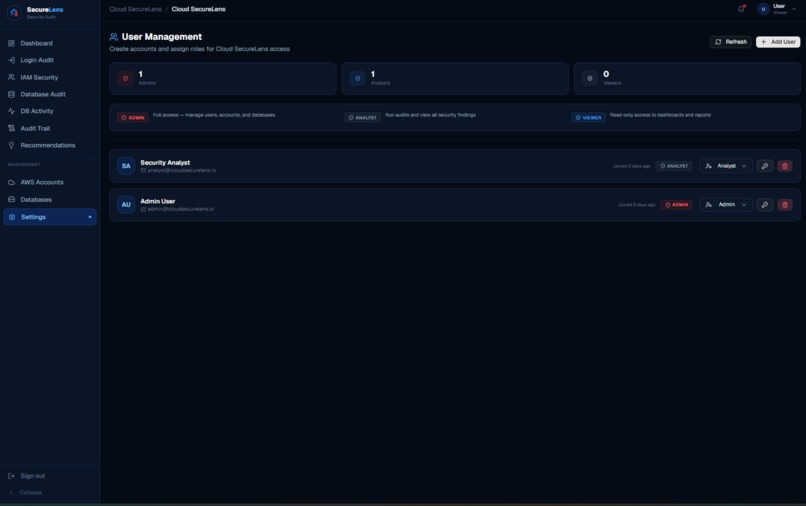Delete the Security Analyst user

point(785,166)
